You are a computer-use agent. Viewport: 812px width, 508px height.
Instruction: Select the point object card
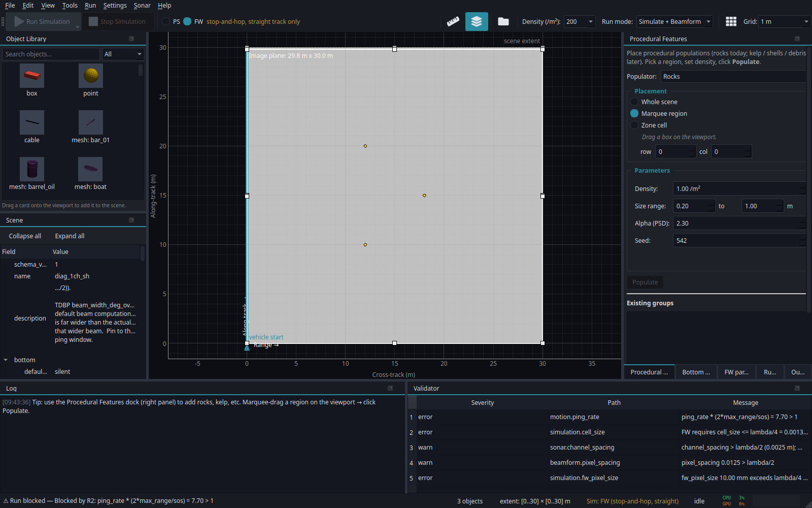[91, 80]
